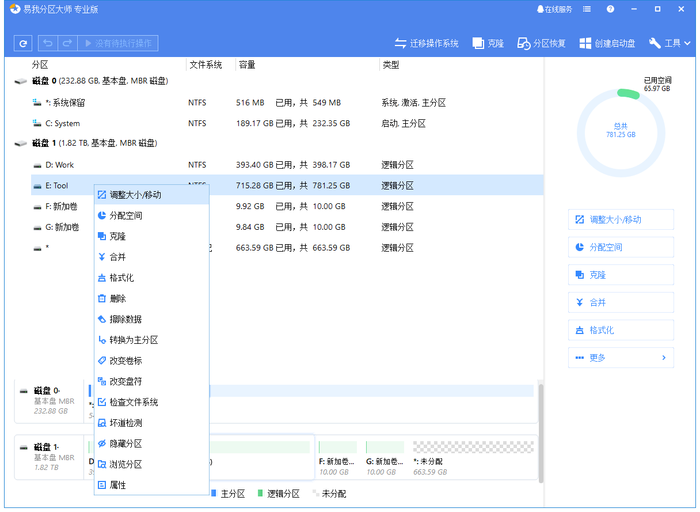700x512 pixels.
Task: Select 改变盘符 in the context menu
Action: point(152,382)
